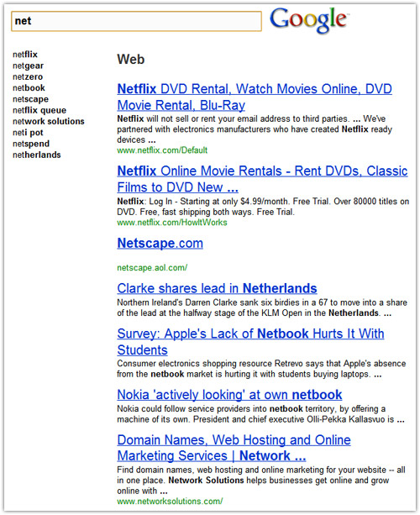
Task: Click the Google logo
Action: [x=308, y=20]
